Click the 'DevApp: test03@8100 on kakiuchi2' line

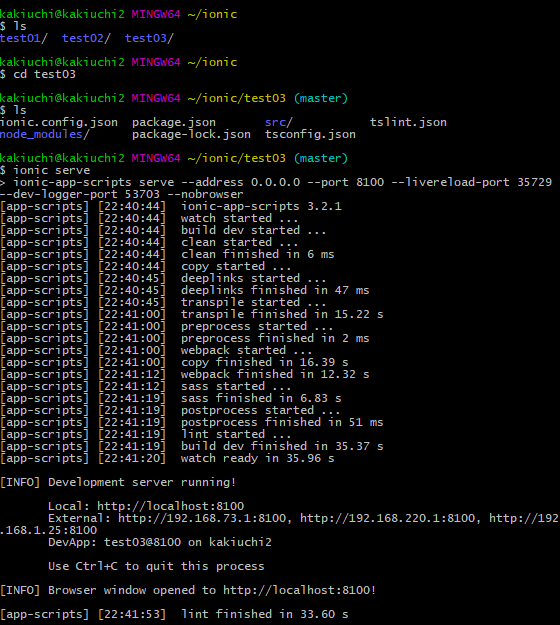pos(160,542)
